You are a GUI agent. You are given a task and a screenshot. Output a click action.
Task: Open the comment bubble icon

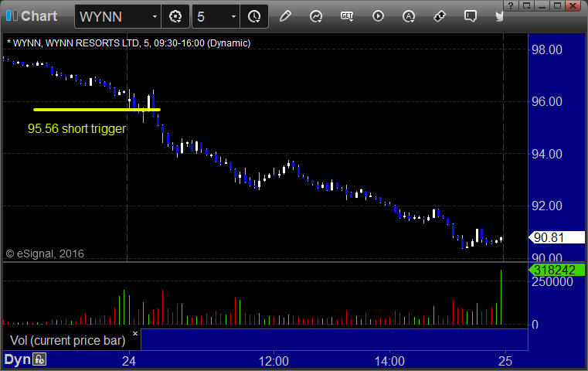pos(471,16)
